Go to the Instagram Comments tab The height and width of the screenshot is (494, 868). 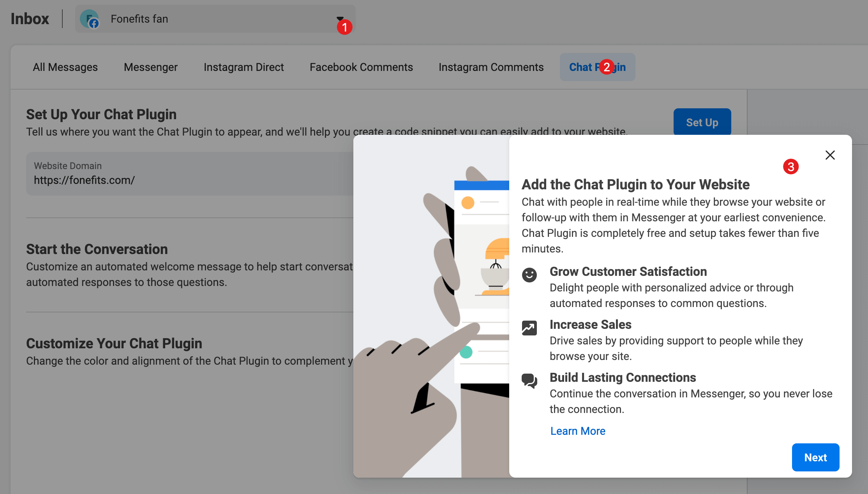pos(490,67)
